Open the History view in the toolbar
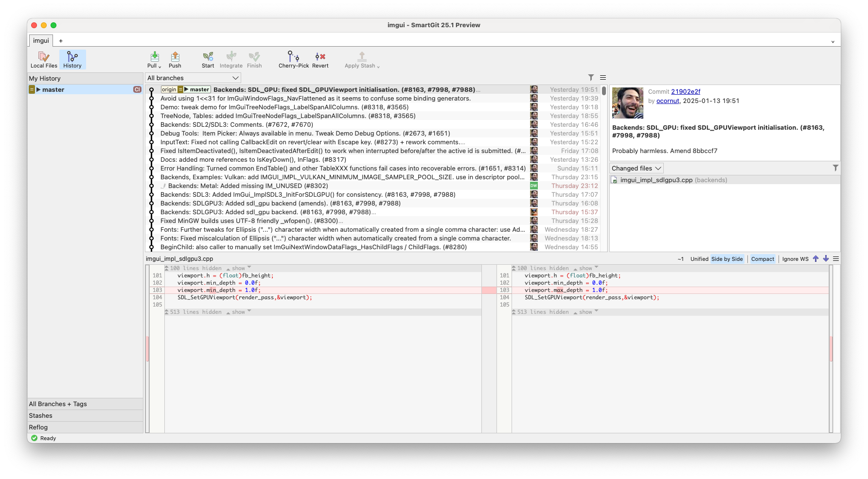Screen dimensions: 868x479 click(x=72, y=59)
